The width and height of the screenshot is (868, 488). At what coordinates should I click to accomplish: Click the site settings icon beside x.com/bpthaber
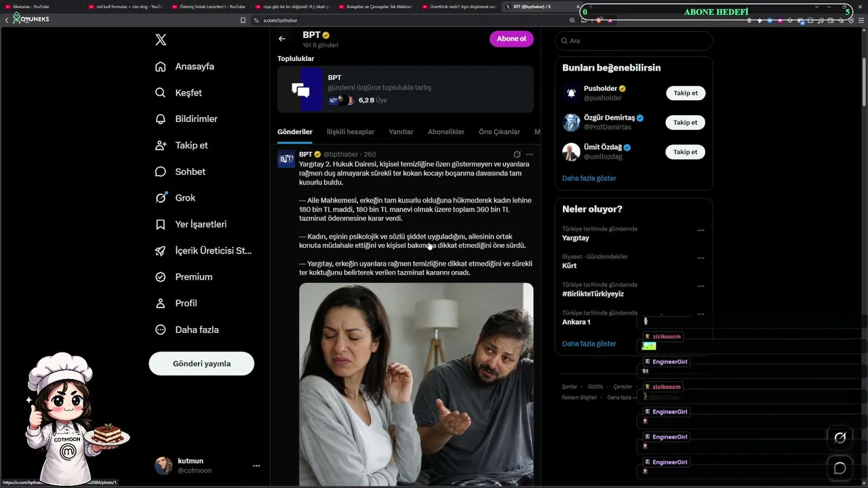pyautogui.click(x=256, y=20)
